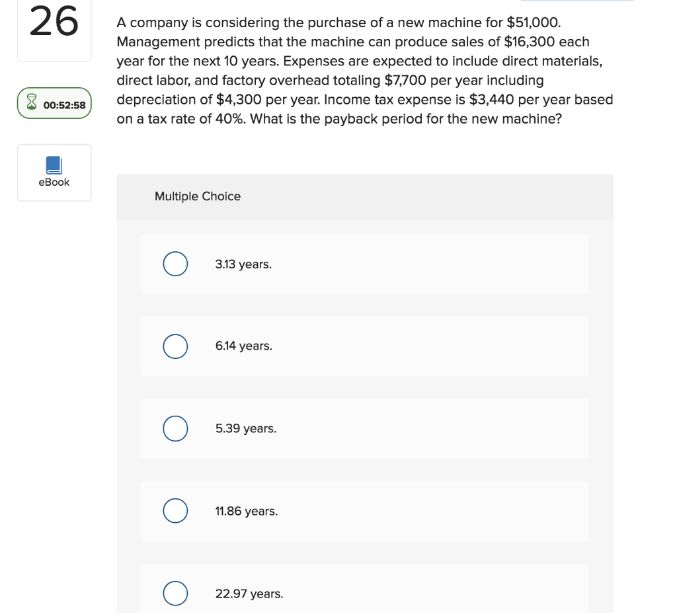
Task: Select the radio button for 3.13 years
Action: (x=175, y=263)
